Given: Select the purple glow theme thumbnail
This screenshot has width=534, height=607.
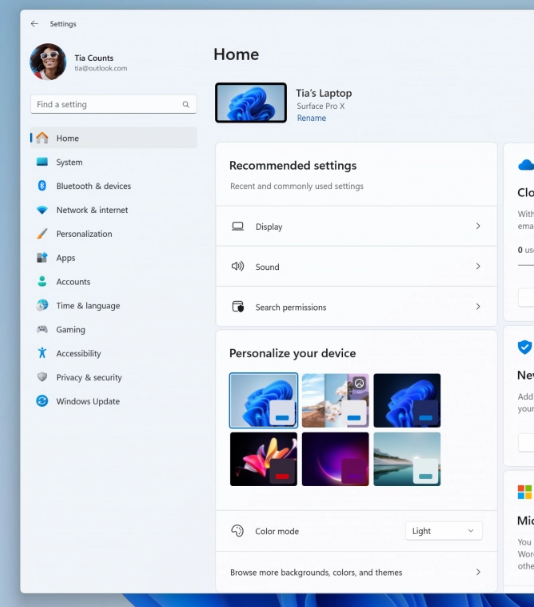Looking at the screenshot, I should (335, 459).
